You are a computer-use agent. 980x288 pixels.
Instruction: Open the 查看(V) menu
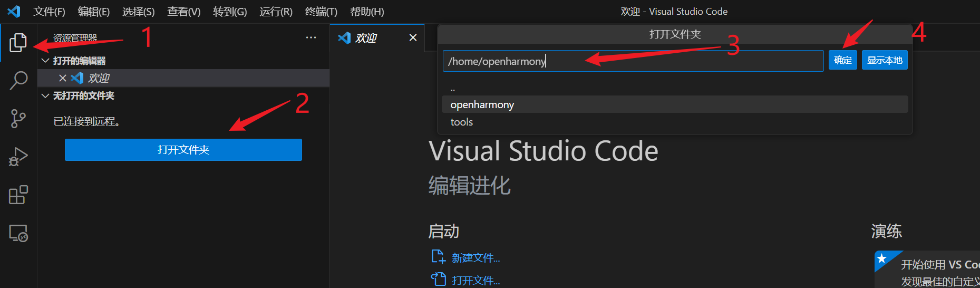pyautogui.click(x=183, y=12)
